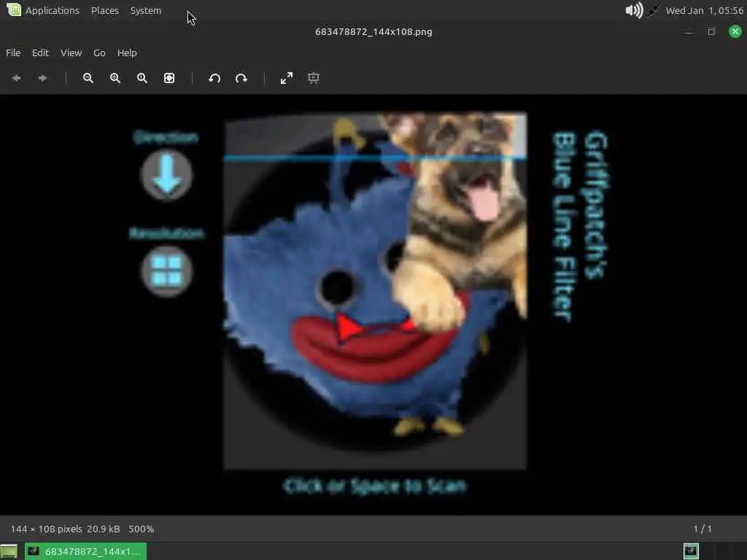Fit image to window icon
This screenshot has height=560, width=747.
click(169, 78)
